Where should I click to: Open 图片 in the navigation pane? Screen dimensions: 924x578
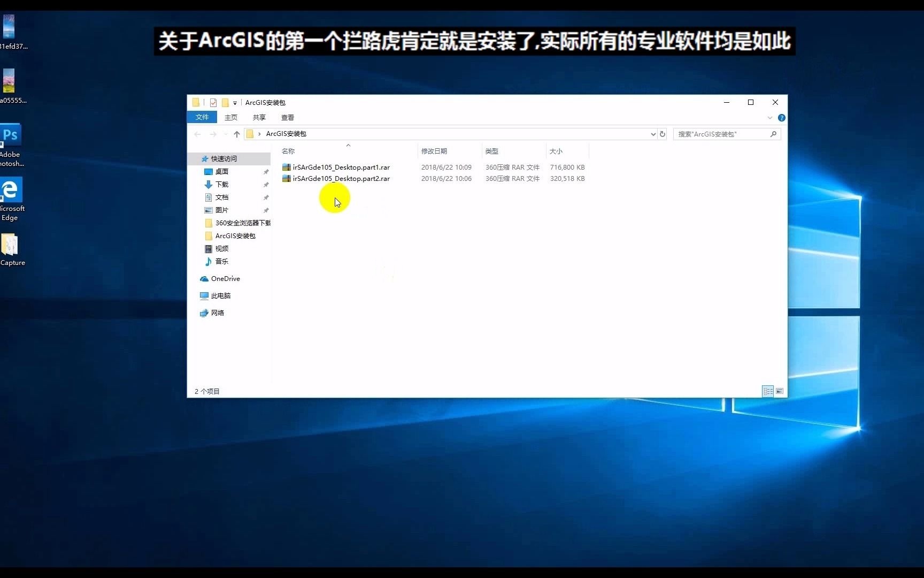222,210
